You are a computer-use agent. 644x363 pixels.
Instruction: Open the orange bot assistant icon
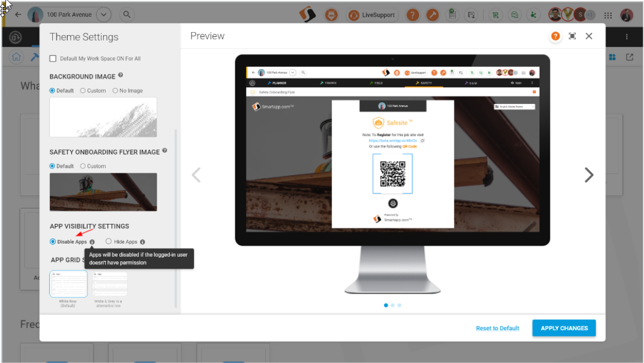coord(331,15)
